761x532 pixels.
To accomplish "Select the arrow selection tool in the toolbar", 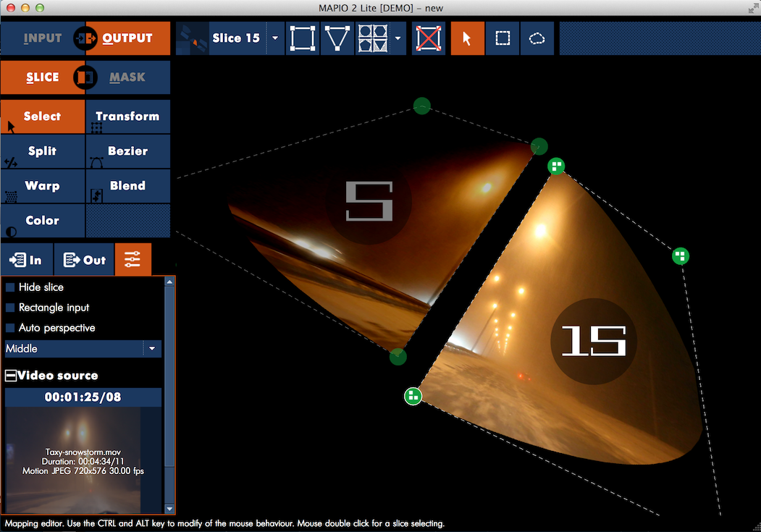I will [x=467, y=38].
